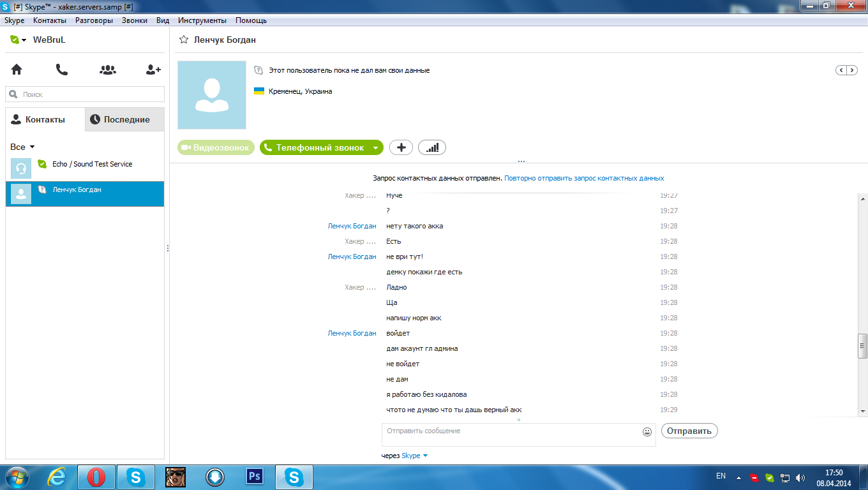Open the Инструменты menu
Image resolution: width=868 pixels, height=490 pixels.
click(202, 20)
